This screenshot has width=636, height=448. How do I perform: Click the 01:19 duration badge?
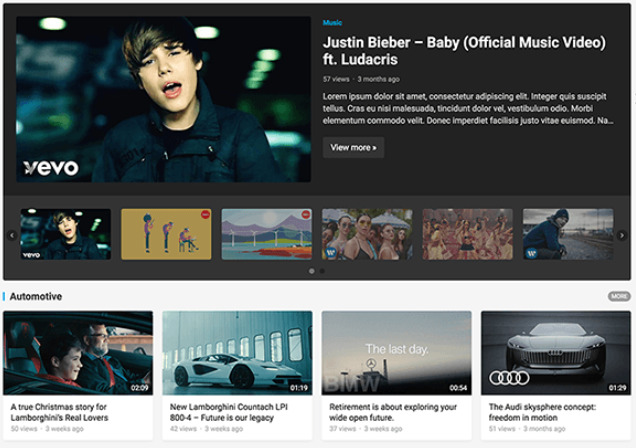[x=299, y=388]
